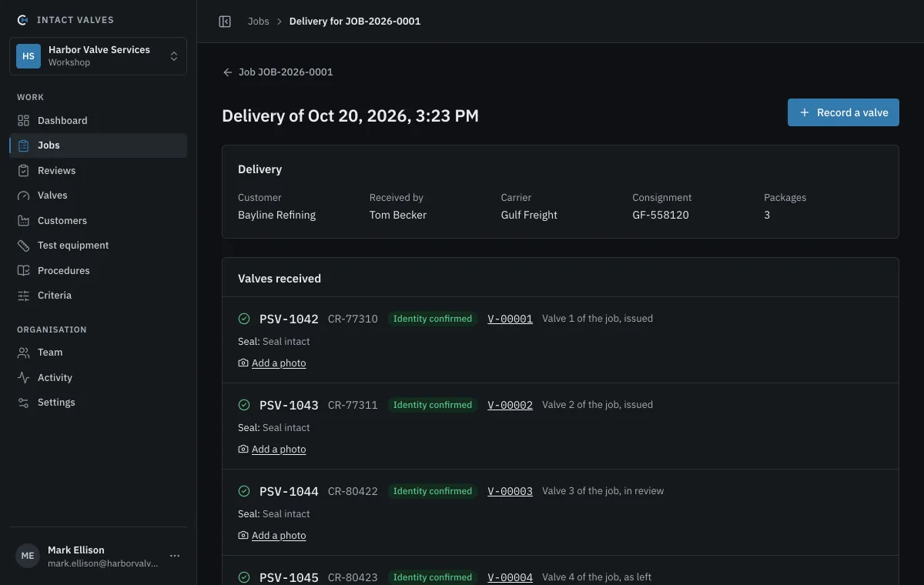Click the Test equipment tag icon

tap(23, 246)
